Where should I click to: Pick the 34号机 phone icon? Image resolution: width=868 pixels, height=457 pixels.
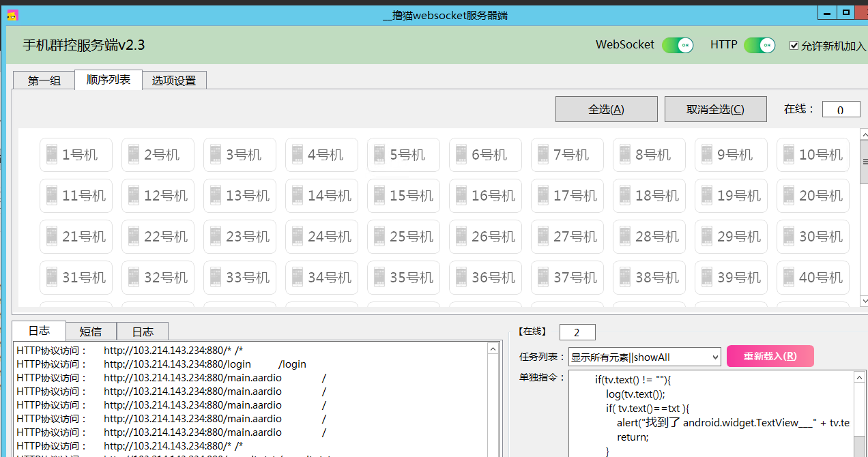click(297, 278)
